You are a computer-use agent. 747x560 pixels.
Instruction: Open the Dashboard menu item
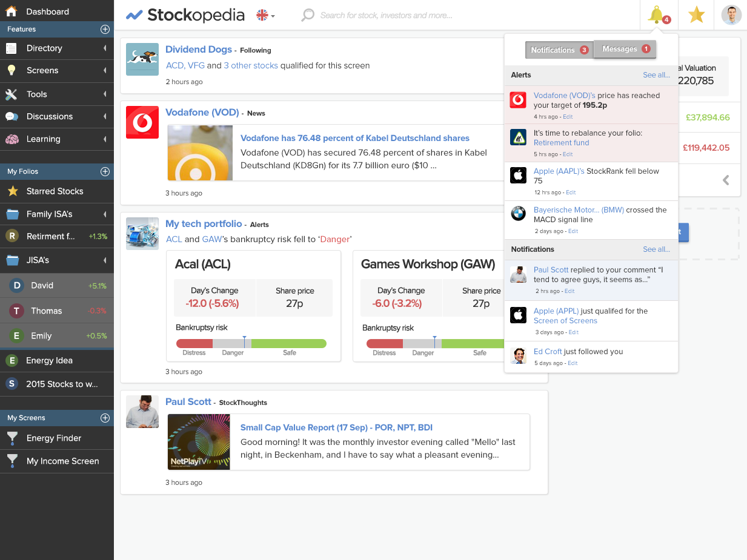point(57,11)
